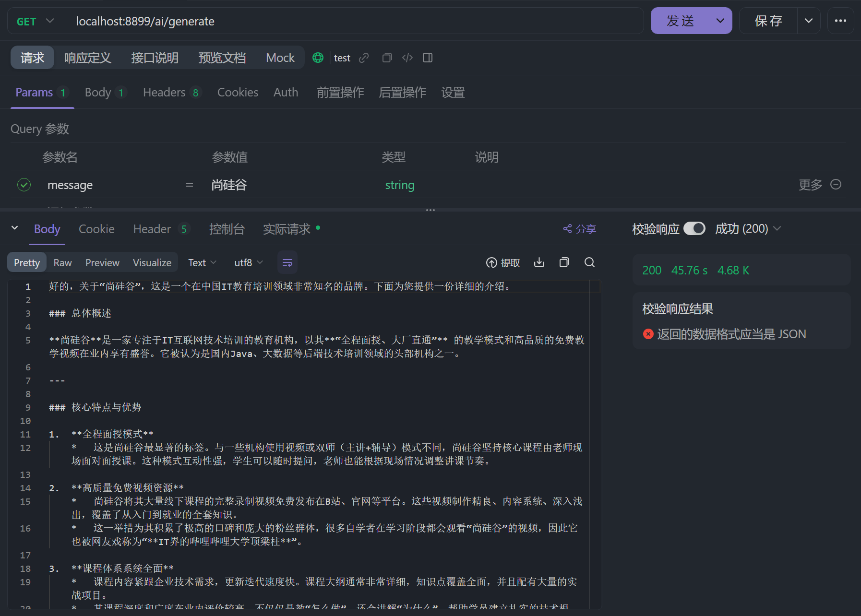Switch to the Headers tab
The image size is (861, 616).
(164, 92)
